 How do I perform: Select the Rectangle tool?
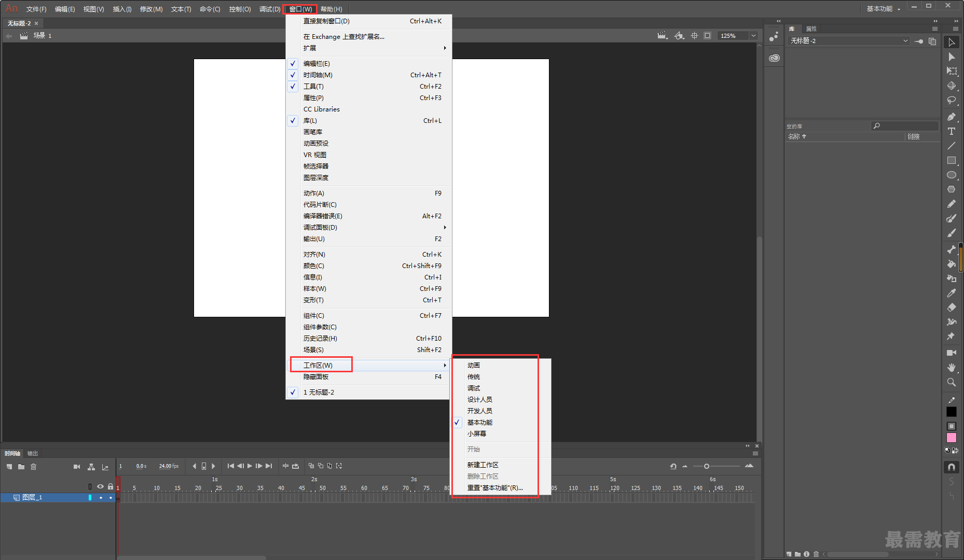click(x=952, y=161)
